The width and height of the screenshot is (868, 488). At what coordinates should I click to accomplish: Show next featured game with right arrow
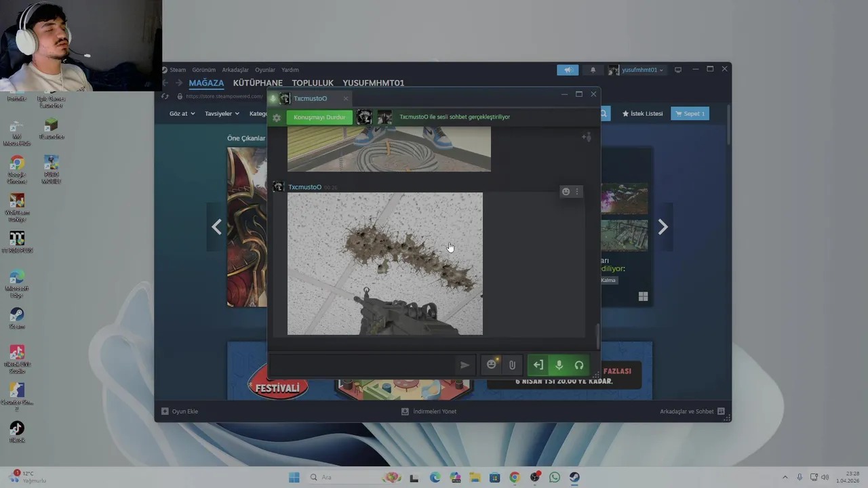click(663, 227)
